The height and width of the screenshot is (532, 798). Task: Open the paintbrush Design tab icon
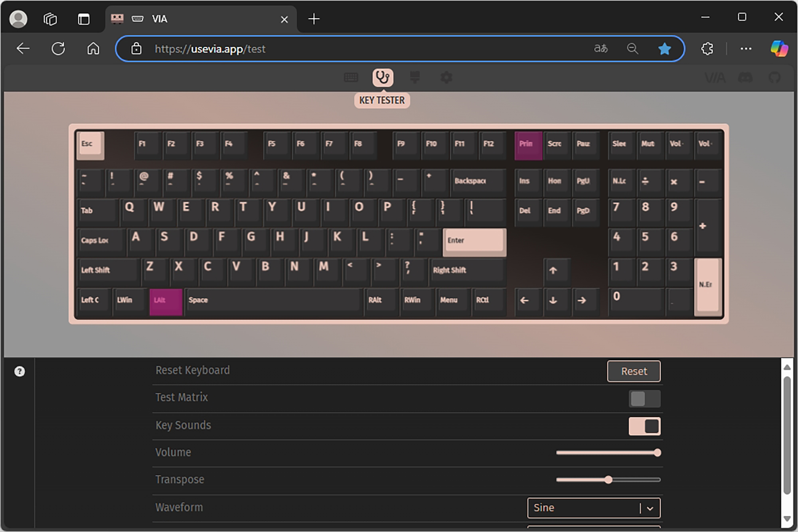click(x=415, y=77)
